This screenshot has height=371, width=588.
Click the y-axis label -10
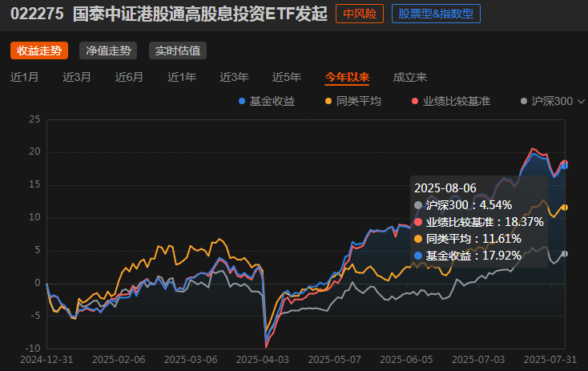[34, 349]
